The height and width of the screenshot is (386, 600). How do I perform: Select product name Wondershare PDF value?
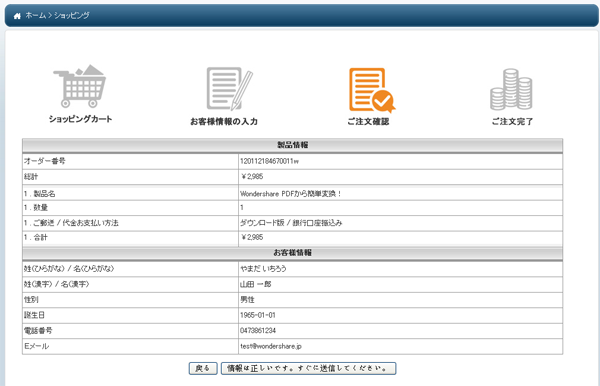coord(291,194)
